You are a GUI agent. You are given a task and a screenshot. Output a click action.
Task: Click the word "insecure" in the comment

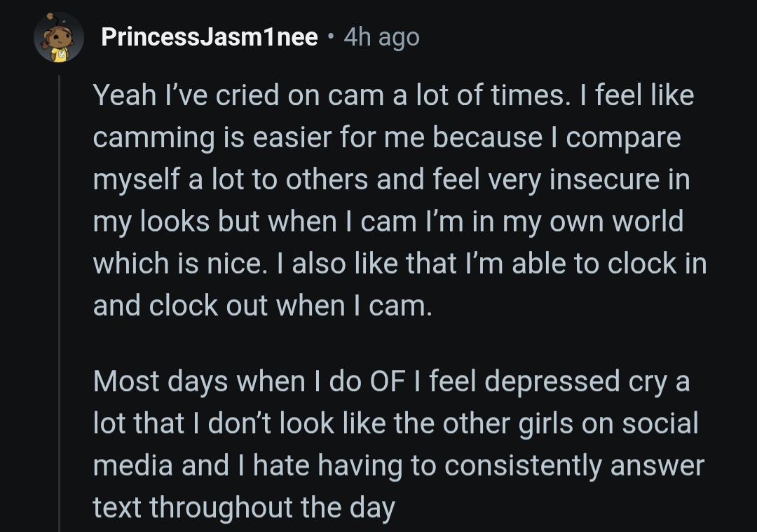pos(604,179)
